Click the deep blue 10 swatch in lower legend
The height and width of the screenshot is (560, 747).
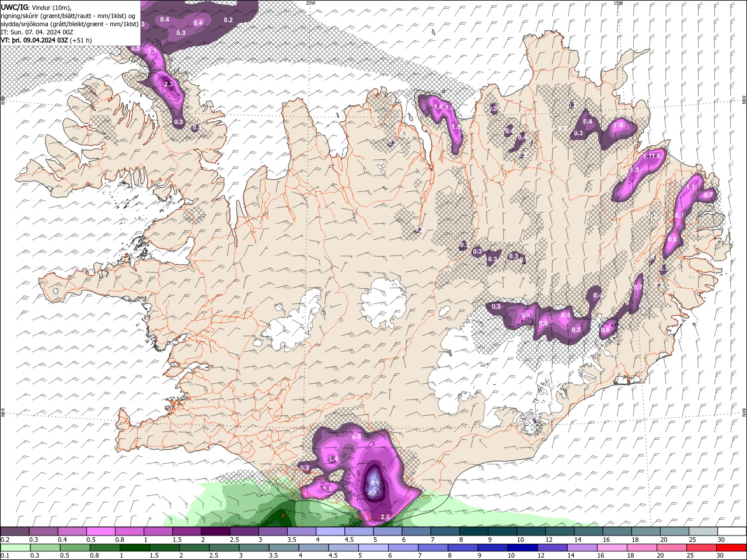522,548
